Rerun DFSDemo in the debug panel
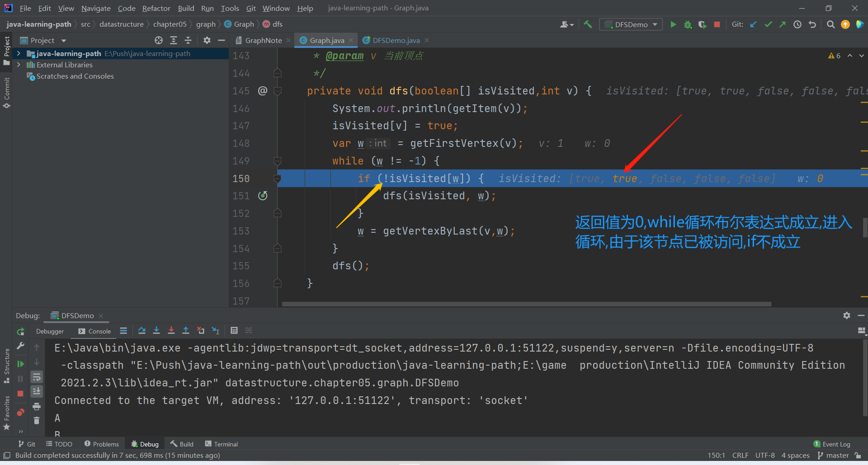868x465 pixels. coord(20,332)
